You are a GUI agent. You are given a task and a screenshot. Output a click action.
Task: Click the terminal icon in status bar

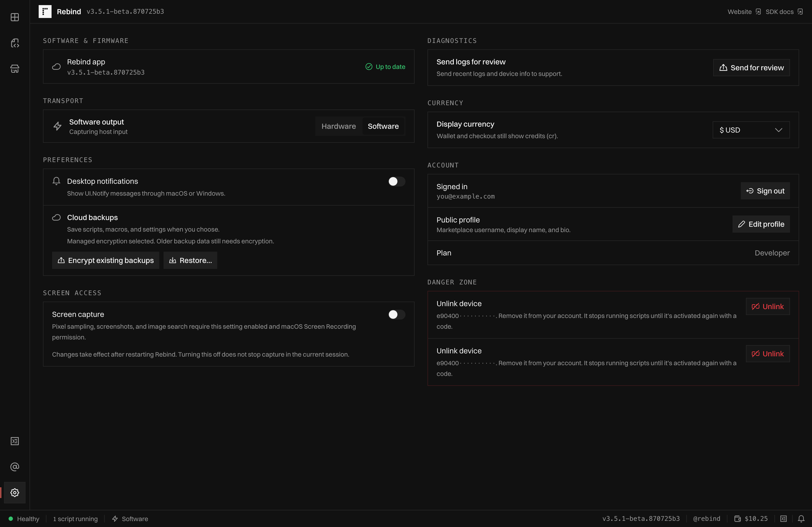783,518
